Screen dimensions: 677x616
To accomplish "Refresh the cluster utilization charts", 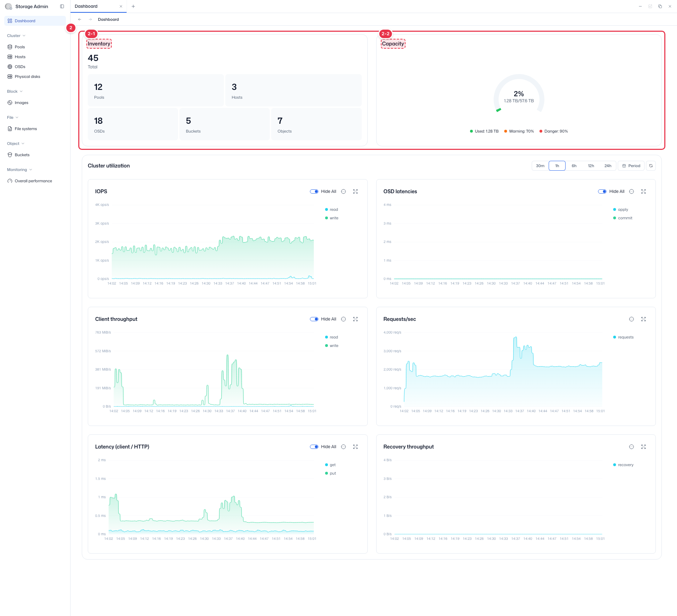I will [651, 166].
